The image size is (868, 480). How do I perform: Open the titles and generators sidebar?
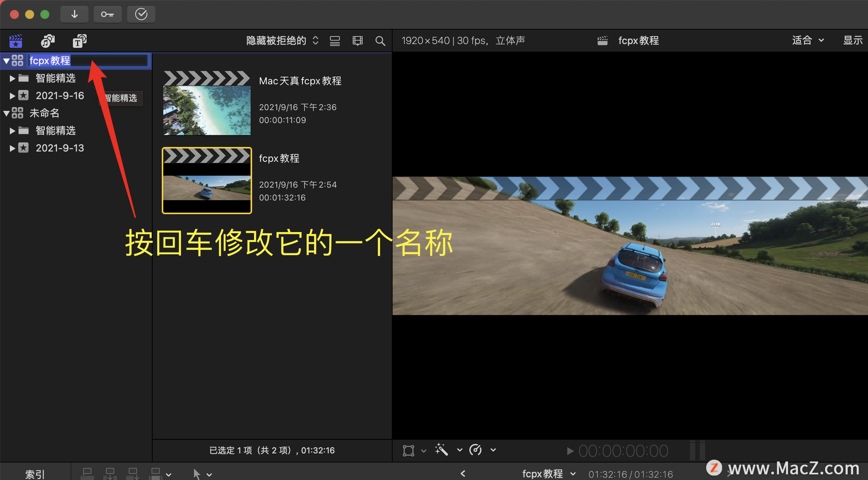pyautogui.click(x=80, y=41)
